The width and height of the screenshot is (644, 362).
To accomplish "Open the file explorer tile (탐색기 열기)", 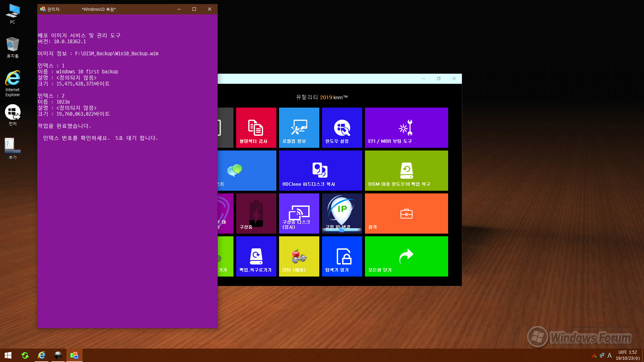I will click(x=342, y=256).
